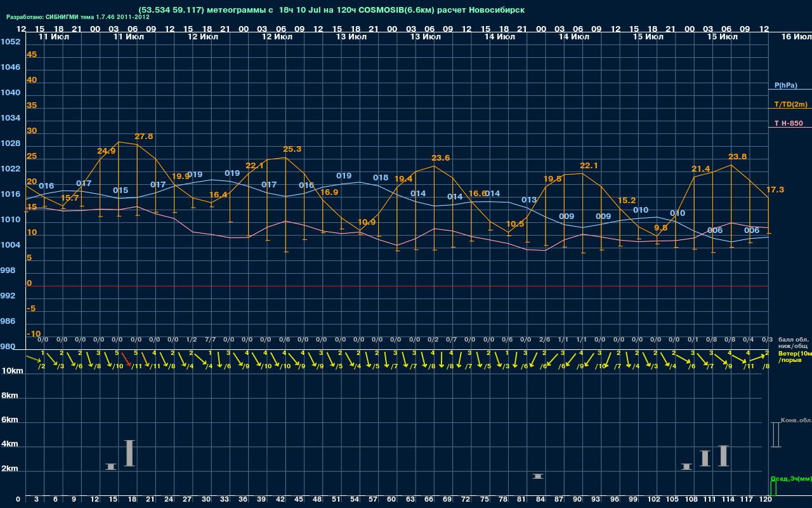Click the orange -5 temperature axis label

point(32,308)
